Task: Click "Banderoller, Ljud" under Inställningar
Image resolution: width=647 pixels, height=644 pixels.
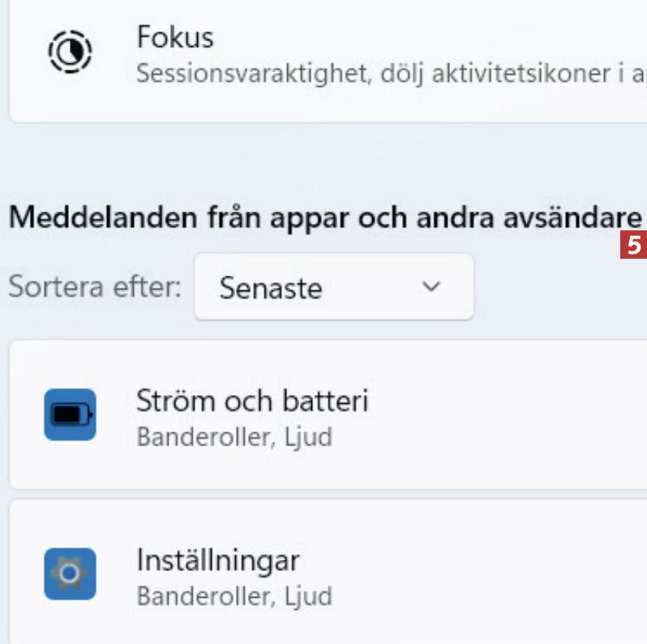Action: 234,597
